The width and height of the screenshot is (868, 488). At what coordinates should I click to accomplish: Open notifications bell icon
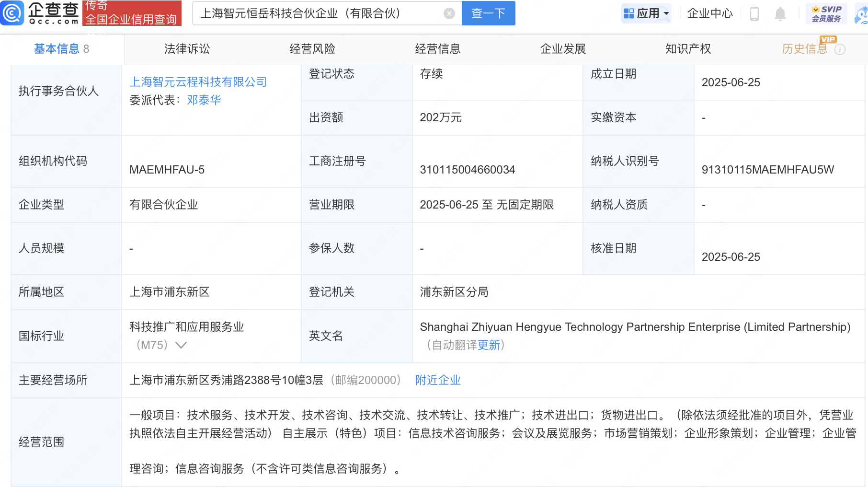780,13
